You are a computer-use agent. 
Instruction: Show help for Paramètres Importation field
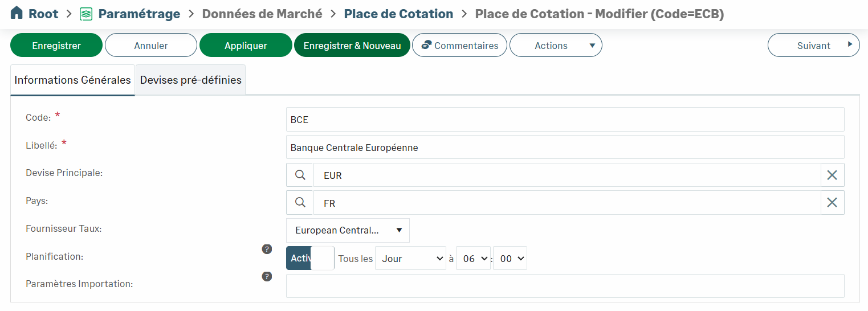point(266,276)
